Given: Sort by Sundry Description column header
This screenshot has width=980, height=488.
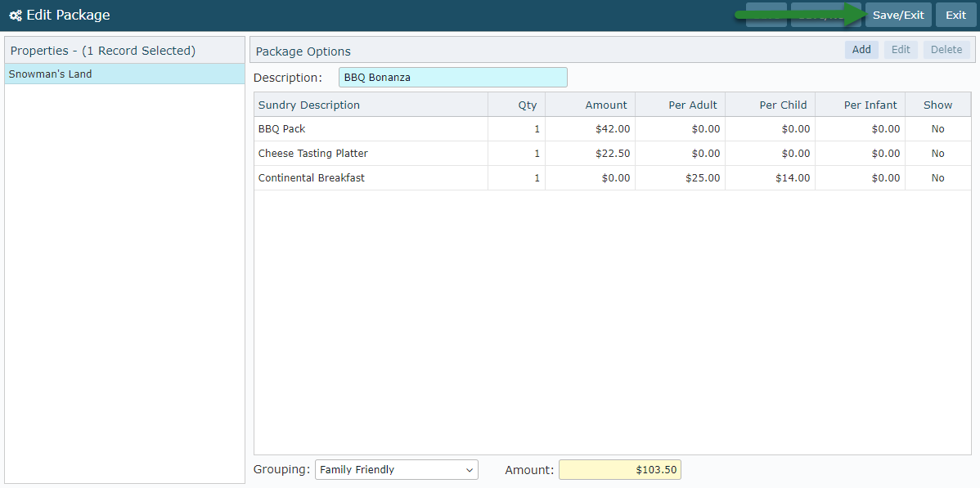Looking at the screenshot, I should click(371, 105).
